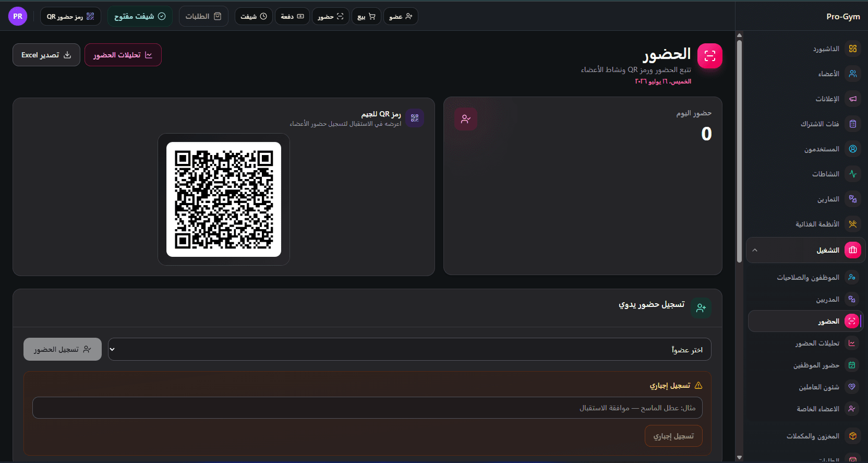This screenshot has width=868, height=463.
Task: Select the فئات الاشتراك clipboard icon
Action: 853,124
